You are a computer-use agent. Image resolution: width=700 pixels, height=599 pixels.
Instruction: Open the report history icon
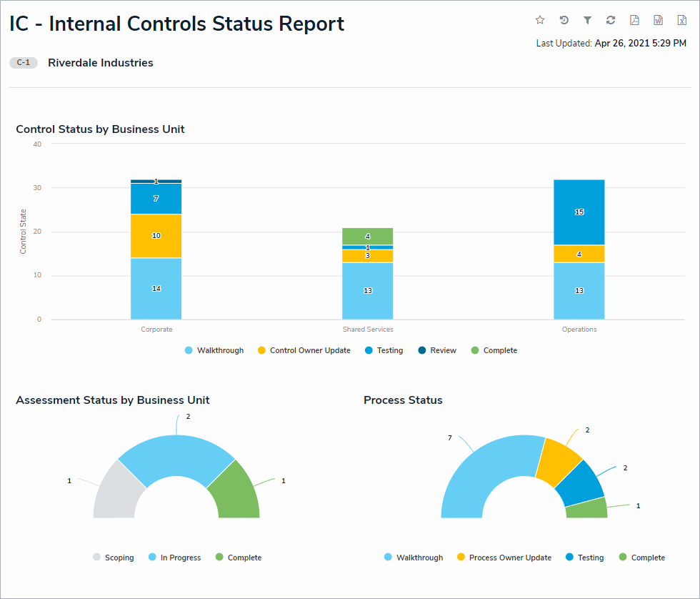tap(564, 20)
